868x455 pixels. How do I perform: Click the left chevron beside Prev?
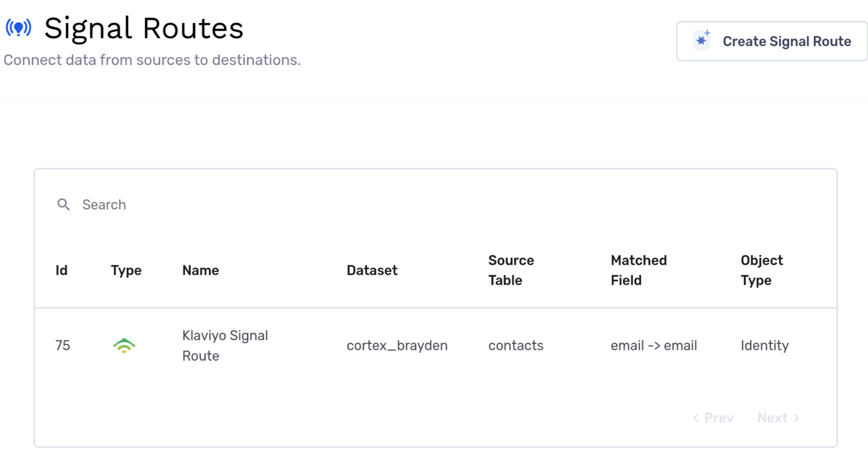coord(695,418)
